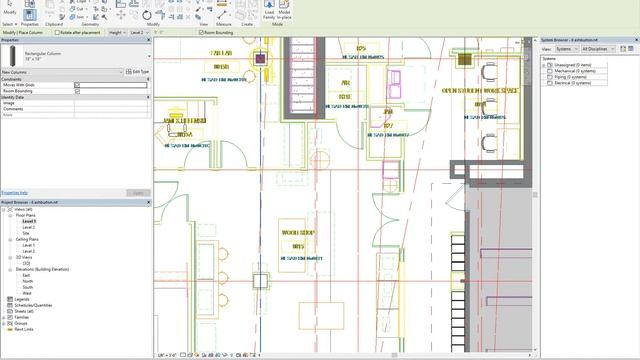Open the Height/Depth dropdown
640x360 pixels.
coord(117,33)
